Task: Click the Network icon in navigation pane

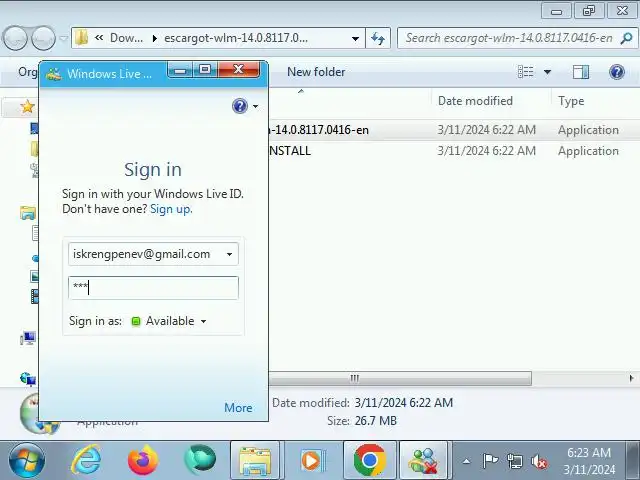Action: tap(28, 379)
